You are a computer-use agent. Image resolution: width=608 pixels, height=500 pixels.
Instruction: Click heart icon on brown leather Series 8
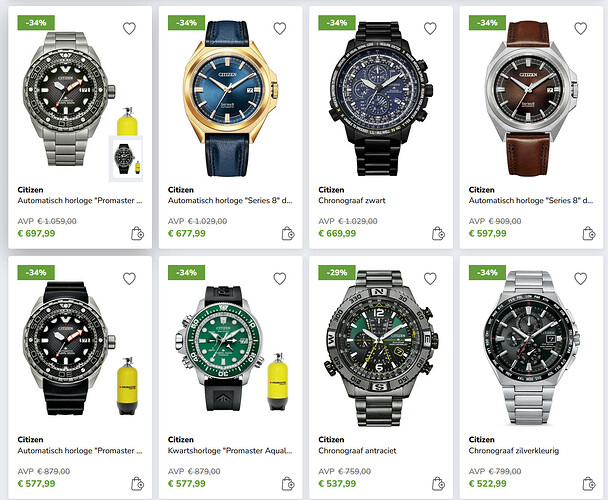point(580,28)
